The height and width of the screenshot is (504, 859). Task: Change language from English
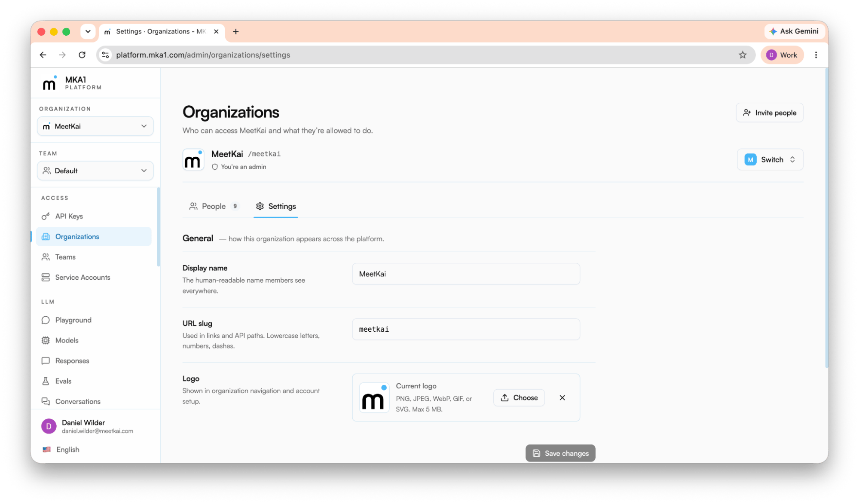pos(61,449)
